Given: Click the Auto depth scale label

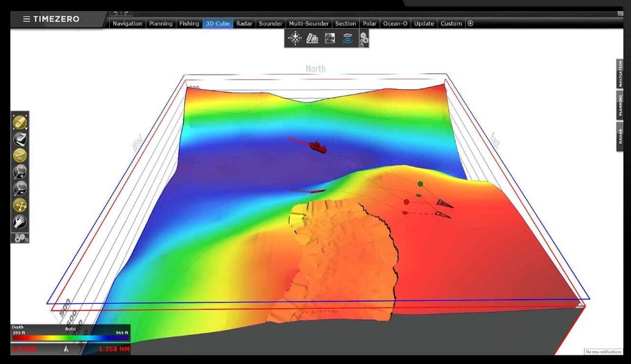Looking at the screenshot, I should (x=70, y=329).
